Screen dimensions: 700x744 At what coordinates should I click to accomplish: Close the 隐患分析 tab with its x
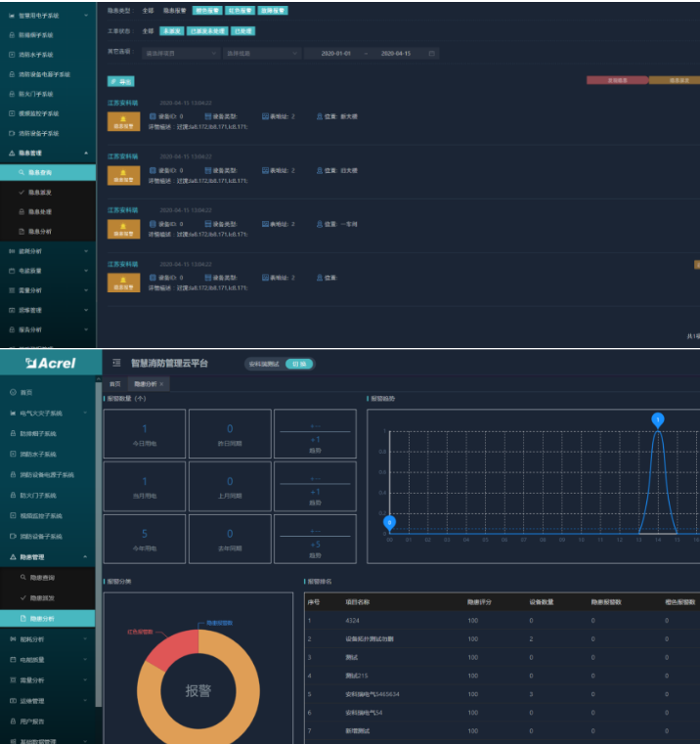coord(161,384)
